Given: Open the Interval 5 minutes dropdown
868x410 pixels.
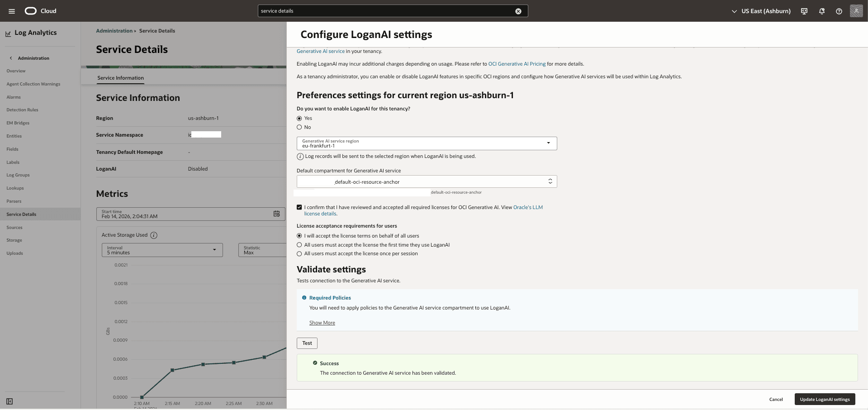Looking at the screenshot, I should point(162,250).
